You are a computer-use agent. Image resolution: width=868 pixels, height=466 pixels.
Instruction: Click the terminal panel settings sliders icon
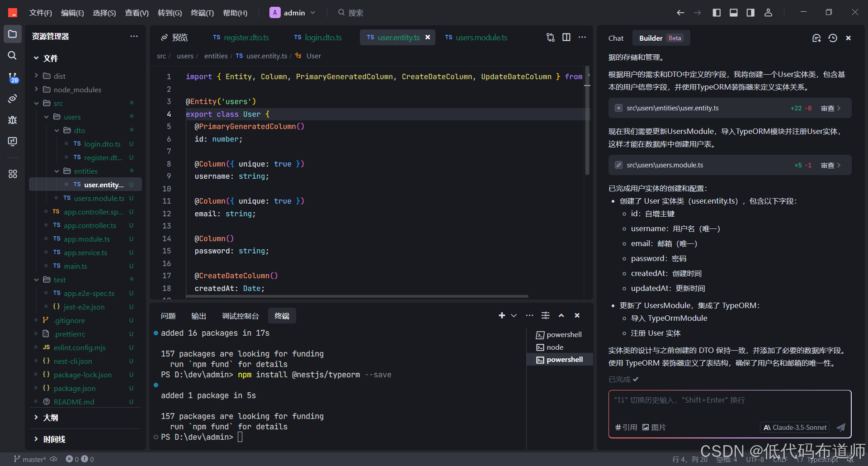point(546,315)
